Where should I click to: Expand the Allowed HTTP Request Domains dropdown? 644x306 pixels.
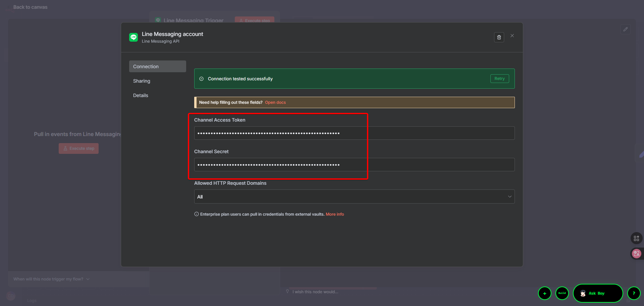coord(354,197)
